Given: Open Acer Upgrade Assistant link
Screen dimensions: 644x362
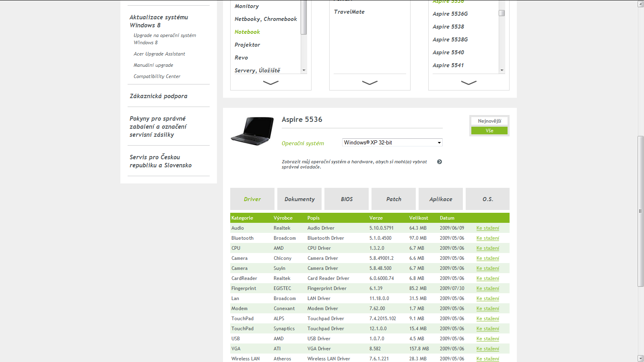Looking at the screenshot, I should pos(159,54).
